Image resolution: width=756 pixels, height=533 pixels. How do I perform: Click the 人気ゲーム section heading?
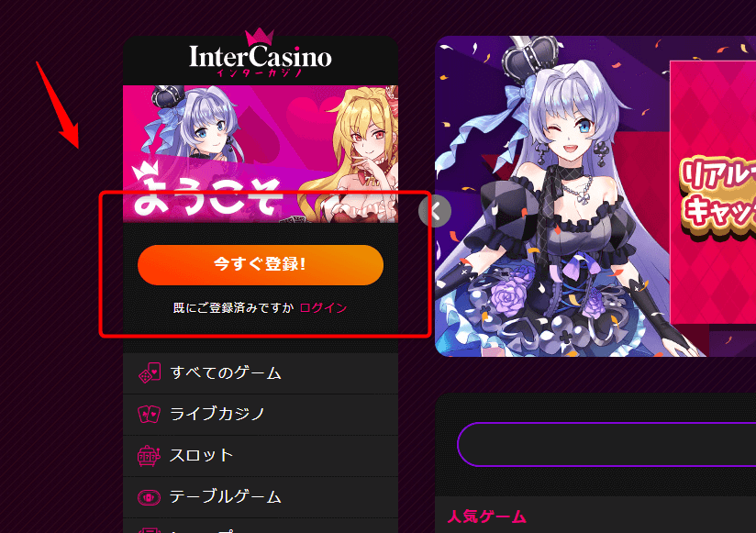point(487,516)
